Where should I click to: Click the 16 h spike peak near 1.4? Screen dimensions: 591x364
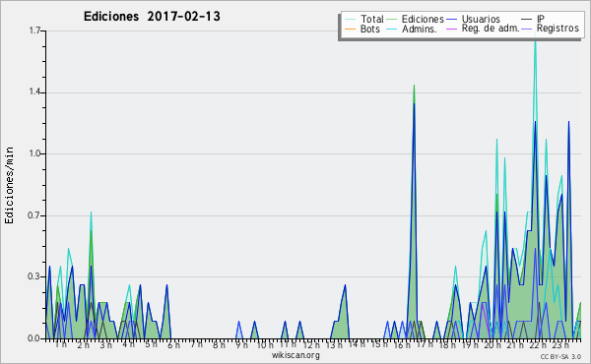414,86
